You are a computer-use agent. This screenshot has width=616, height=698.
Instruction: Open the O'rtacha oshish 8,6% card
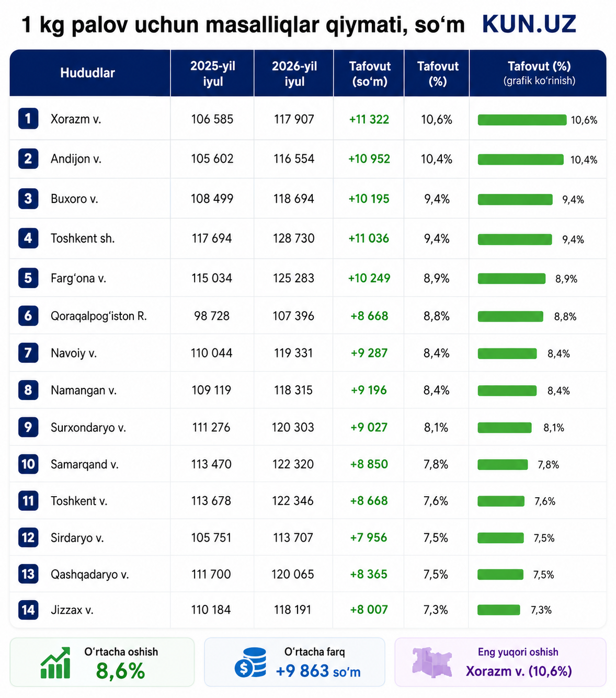[x=102, y=662]
